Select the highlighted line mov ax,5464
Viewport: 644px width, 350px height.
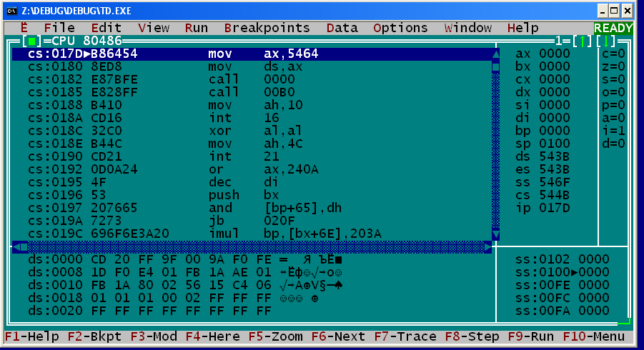coord(252,54)
